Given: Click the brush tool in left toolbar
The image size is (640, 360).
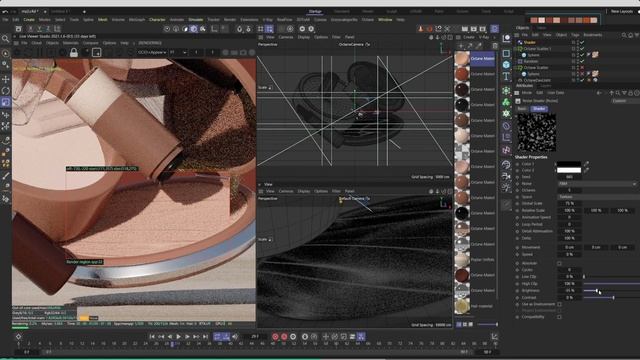Looking at the screenshot, I should [x=6, y=176].
